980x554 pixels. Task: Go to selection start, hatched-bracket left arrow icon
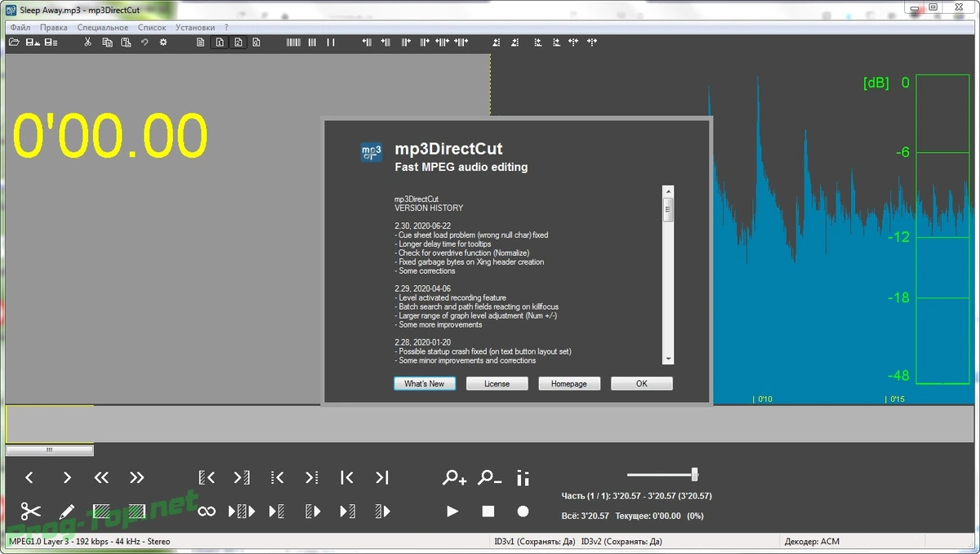[x=207, y=477]
